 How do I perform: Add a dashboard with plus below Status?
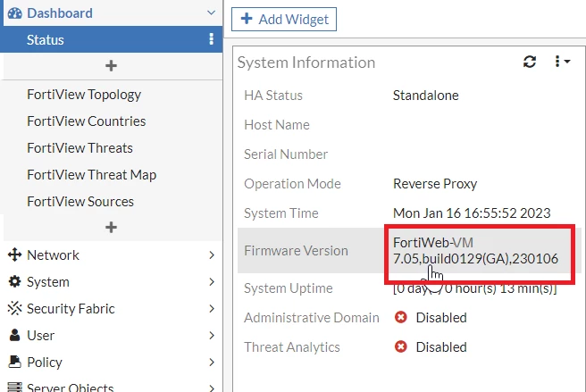[111, 66]
